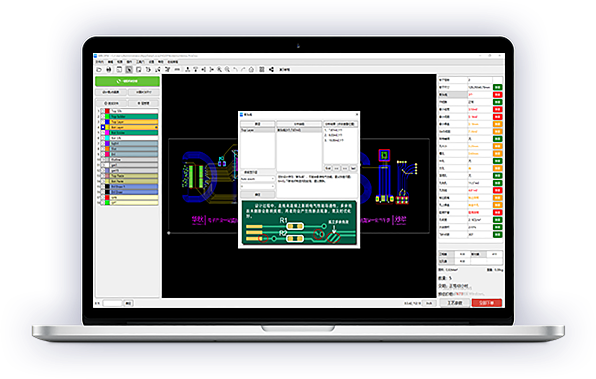Image resolution: width=596 pixels, height=379 pixels.
Task: Click the grid panel icon in toolbar
Action: pos(262,70)
